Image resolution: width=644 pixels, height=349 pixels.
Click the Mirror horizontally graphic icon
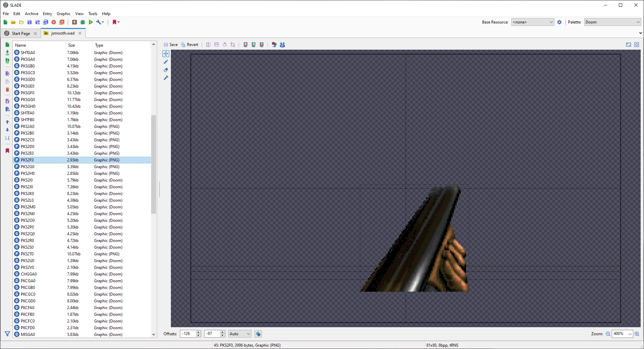[209, 45]
